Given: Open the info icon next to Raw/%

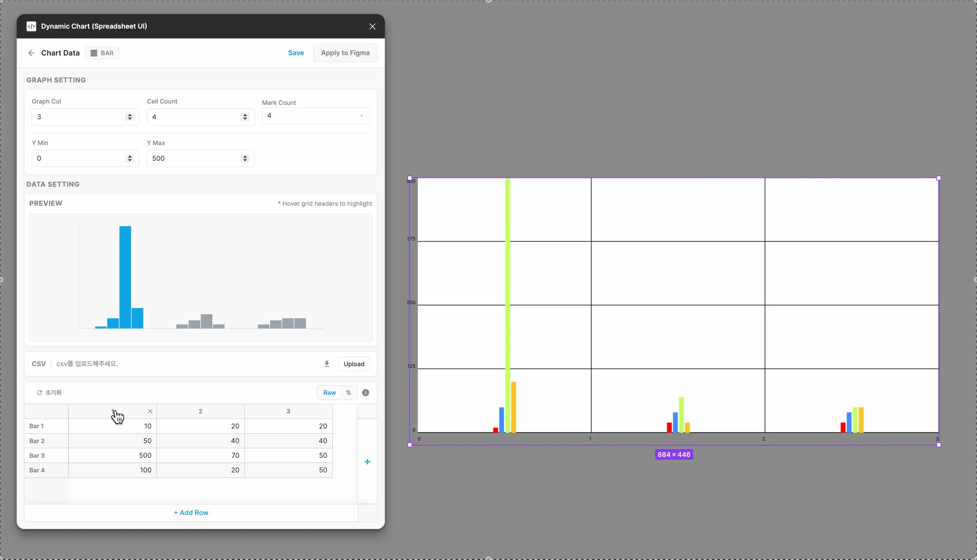Looking at the screenshot, I should [365, 393].
